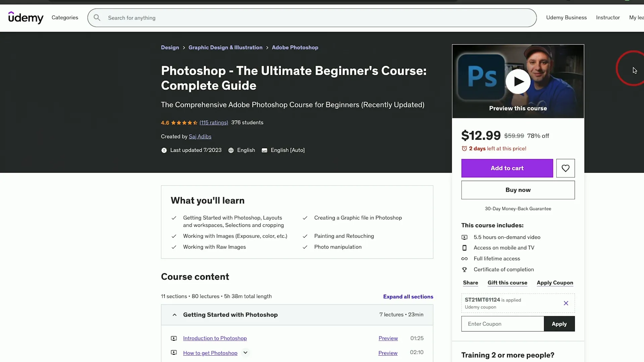The image size is (644, 362).
Task: Open Introduction to Photoshop lecture link
Action: point(215,339)
